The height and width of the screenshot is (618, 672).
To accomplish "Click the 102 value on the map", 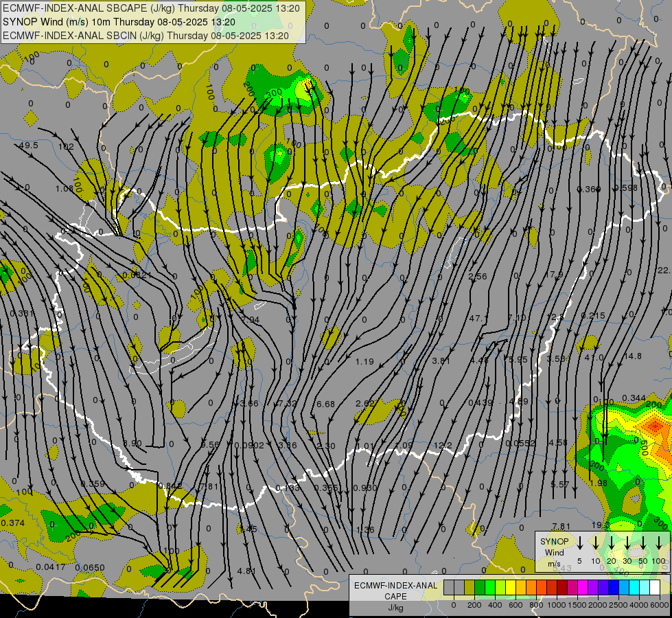I will coord(66,147).
